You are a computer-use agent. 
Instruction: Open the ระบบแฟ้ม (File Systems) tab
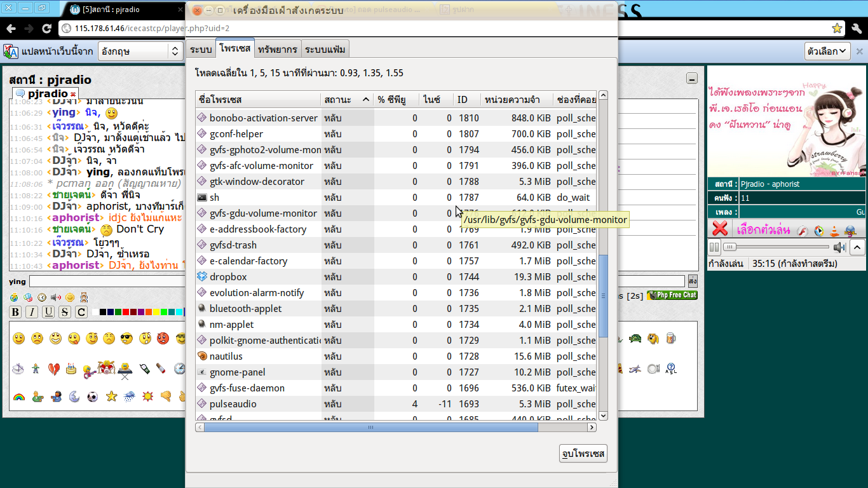(x=325, y=49)
